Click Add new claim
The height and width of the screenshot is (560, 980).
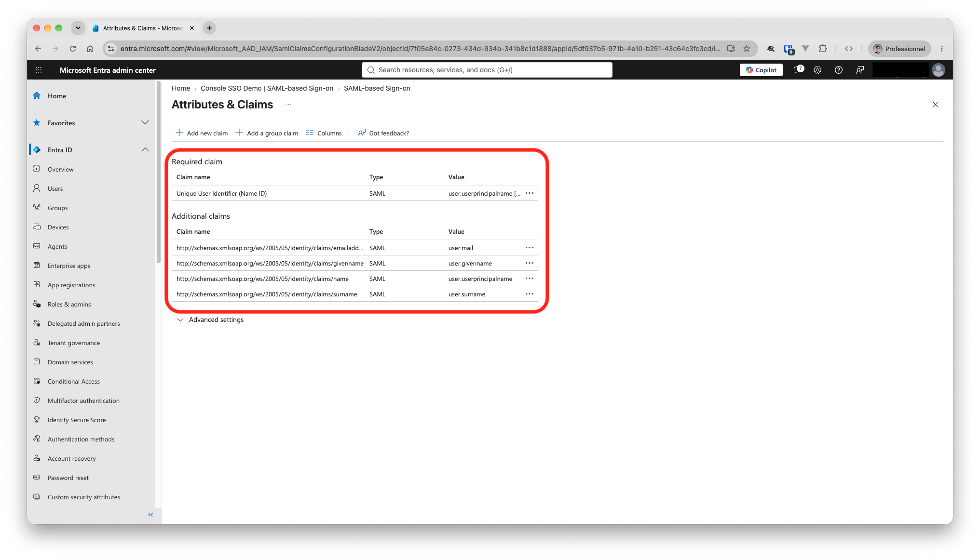[x=201, y=133]
